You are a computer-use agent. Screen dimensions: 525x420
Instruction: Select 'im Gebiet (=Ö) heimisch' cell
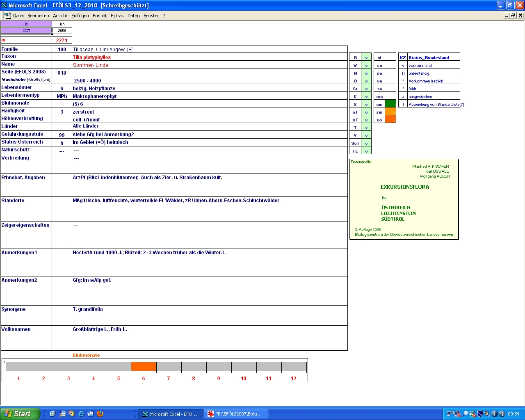pyautogui.click(x=210, y=142)
